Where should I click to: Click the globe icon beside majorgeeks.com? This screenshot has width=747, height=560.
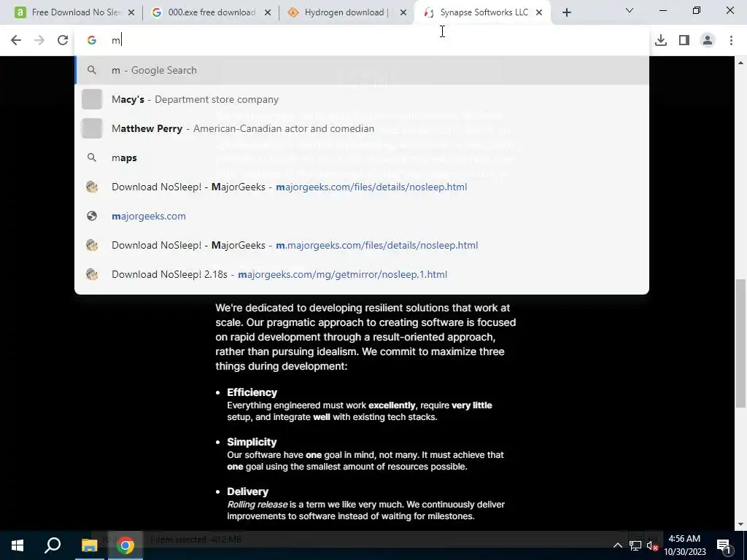92,216
